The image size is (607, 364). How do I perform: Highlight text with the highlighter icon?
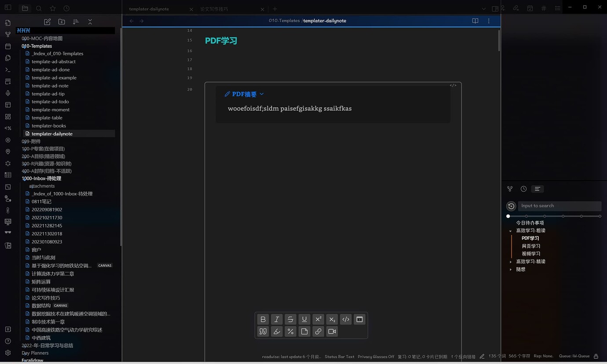(277, 331)
